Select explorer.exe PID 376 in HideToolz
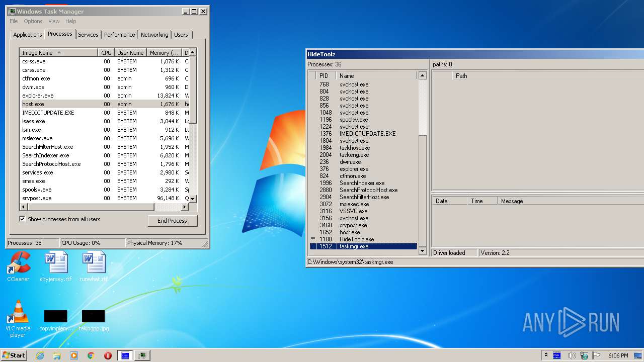The image size is (644, 362). (363, 169)
